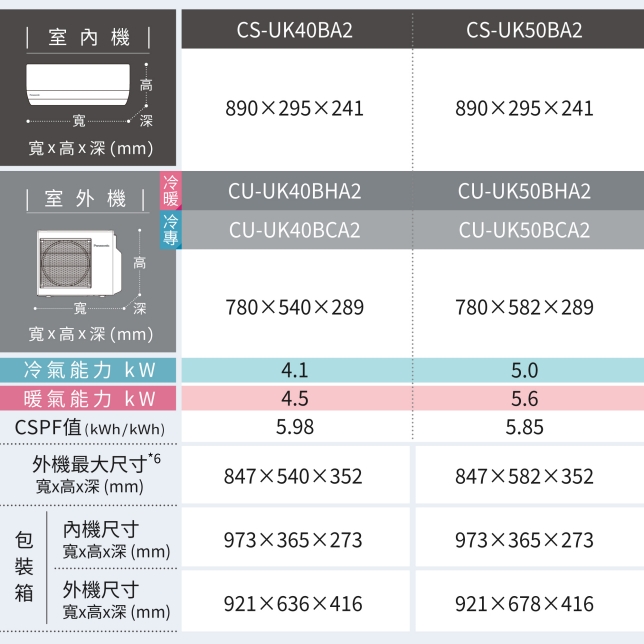
Task: Click the blue 冷氣能力 kW row label
Action: 89,370
